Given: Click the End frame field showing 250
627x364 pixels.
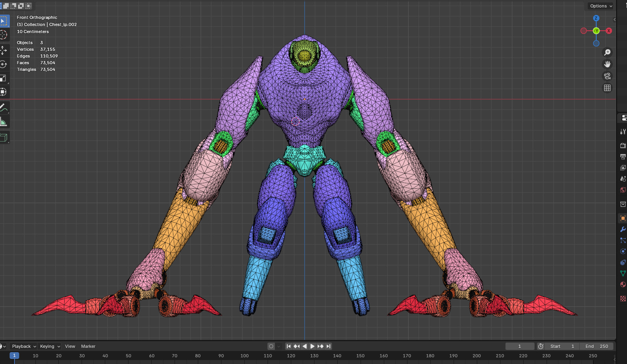Looking at the screenshot, I should click(597, 346).
